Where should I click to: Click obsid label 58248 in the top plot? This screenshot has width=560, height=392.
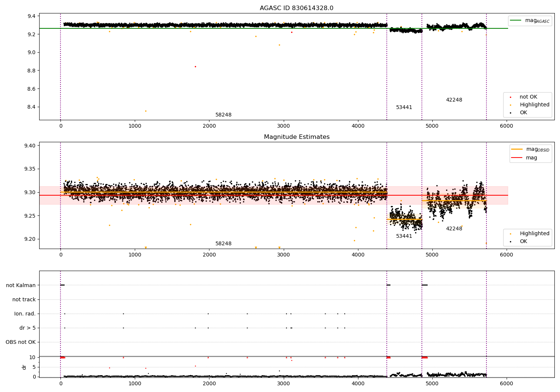pos(223,115)
